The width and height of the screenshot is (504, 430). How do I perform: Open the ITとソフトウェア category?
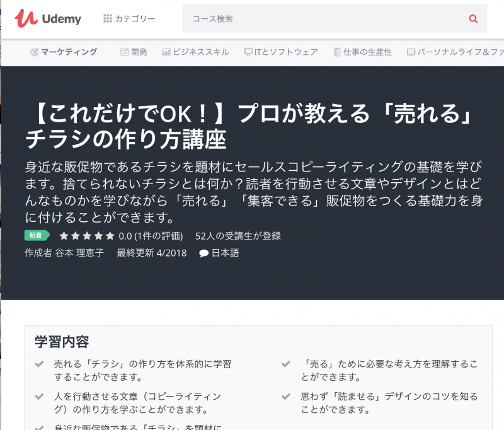point(285,52)
